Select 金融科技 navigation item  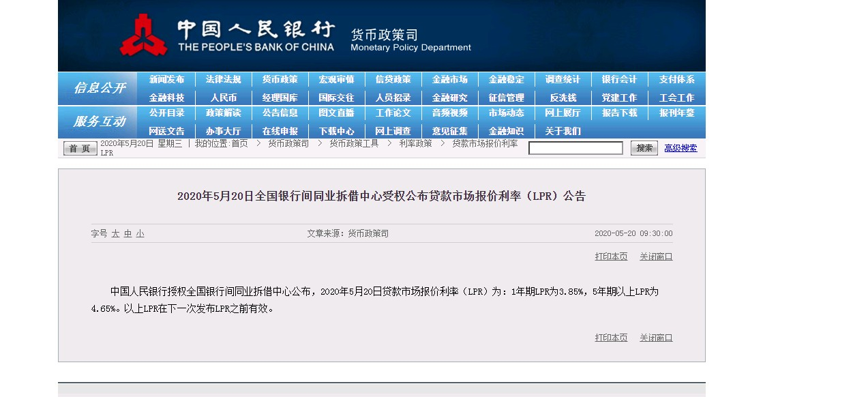(166, 98)
